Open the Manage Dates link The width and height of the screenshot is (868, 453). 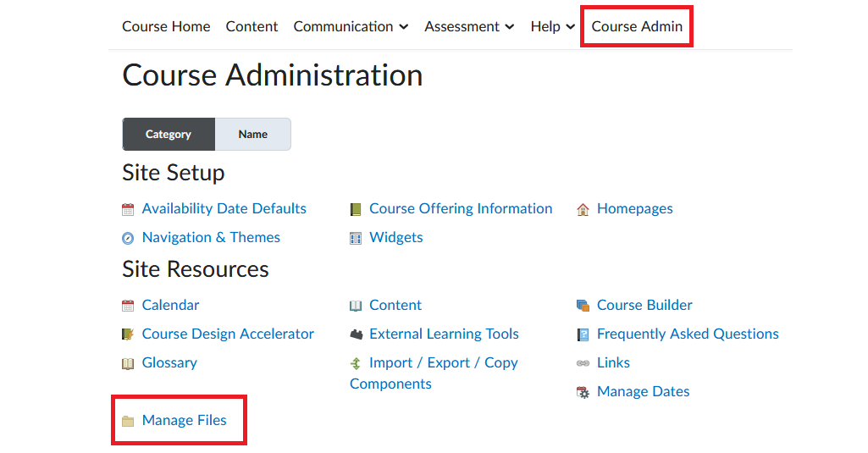pos(644,391)
